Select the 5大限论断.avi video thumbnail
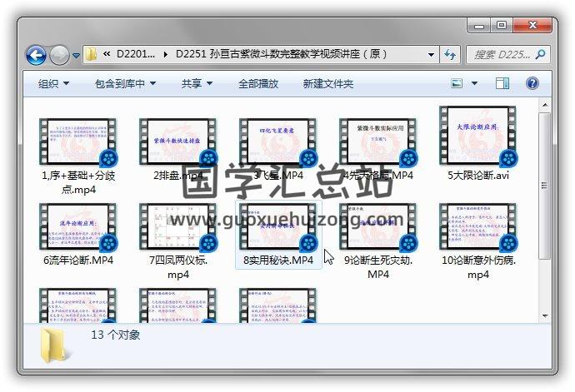The height and width of the screenshot is (392, 575). tap(477, 136)
